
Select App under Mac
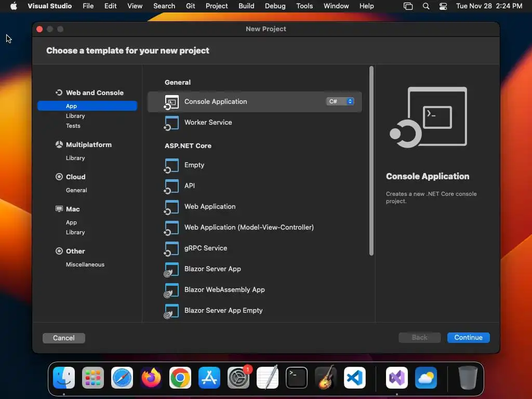click(x=71, y=222)
